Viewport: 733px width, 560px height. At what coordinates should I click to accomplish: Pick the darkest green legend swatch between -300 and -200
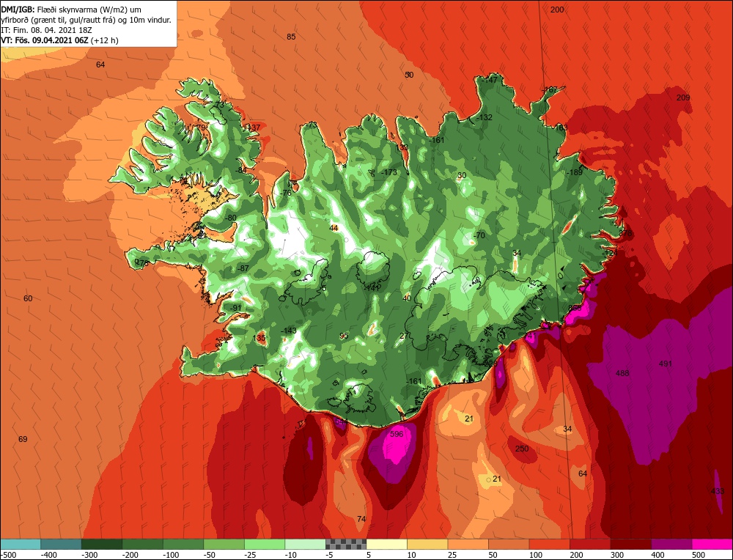point(102,544)
